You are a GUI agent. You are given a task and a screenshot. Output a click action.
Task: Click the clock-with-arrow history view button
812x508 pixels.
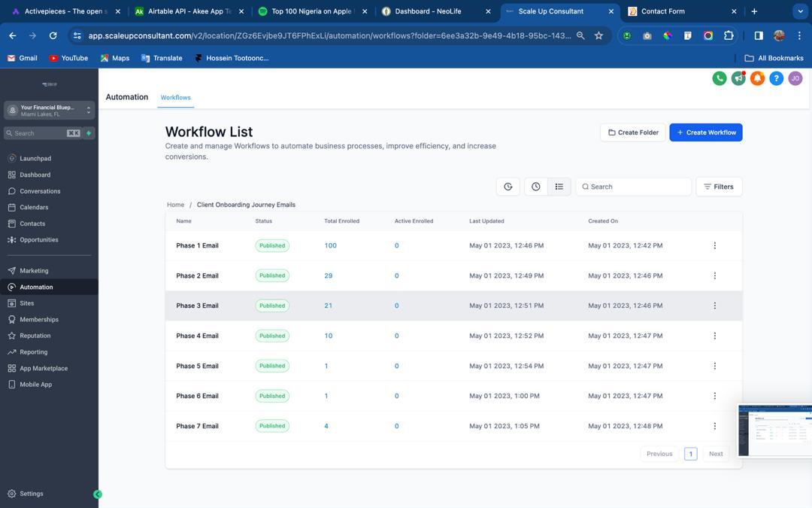tap(508, 187)
